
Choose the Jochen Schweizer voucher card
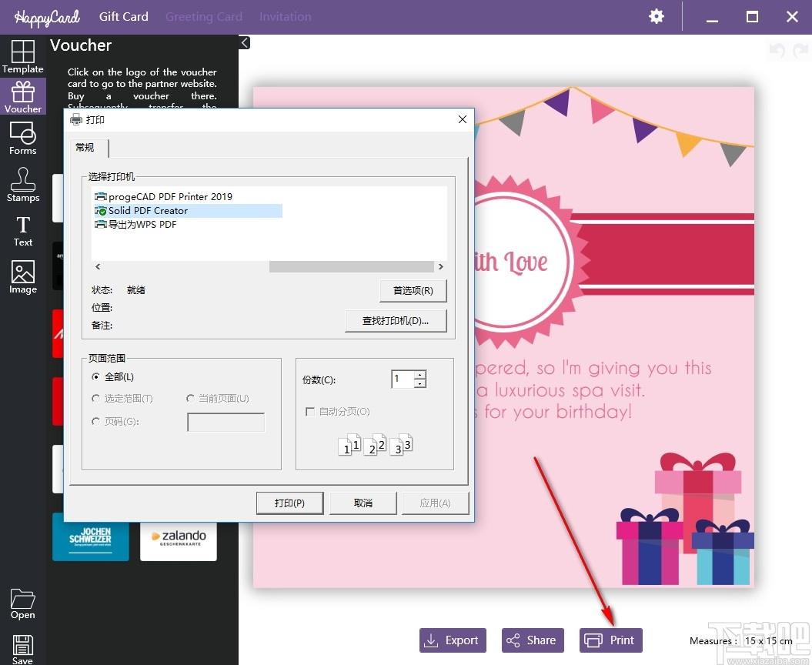91,537
